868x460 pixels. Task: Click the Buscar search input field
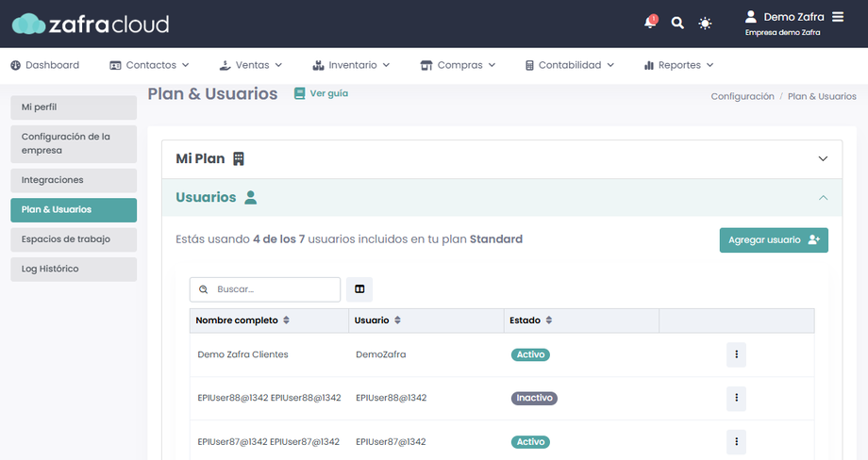(x=274, y=289)
